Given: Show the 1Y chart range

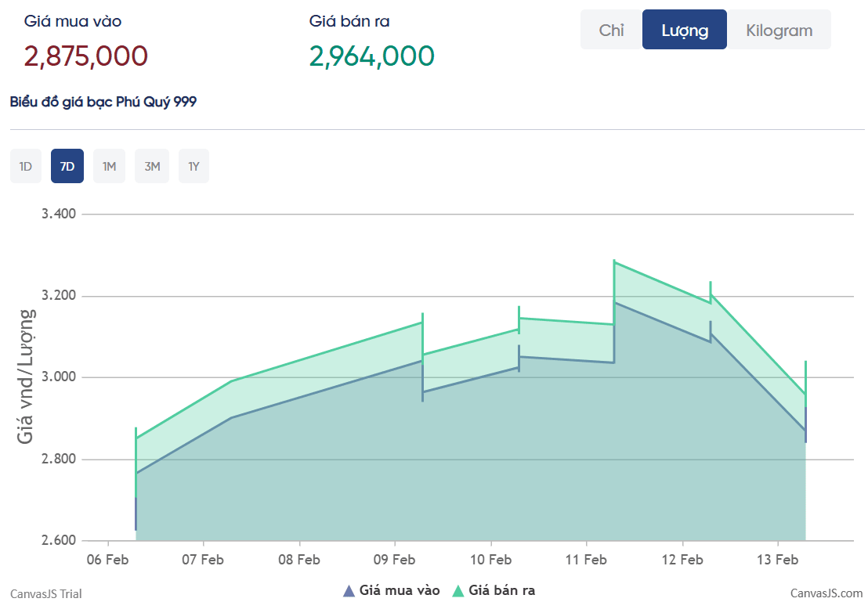Looking at the screenshot, I should (193, 166).
